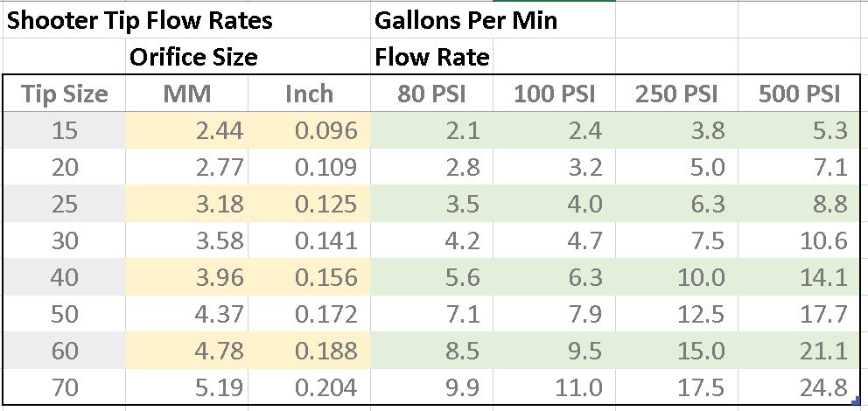Select the 17.7 value under 500 PSI
Image resolution: width=868 pixels, height=411 pixels.
[800, 313]
